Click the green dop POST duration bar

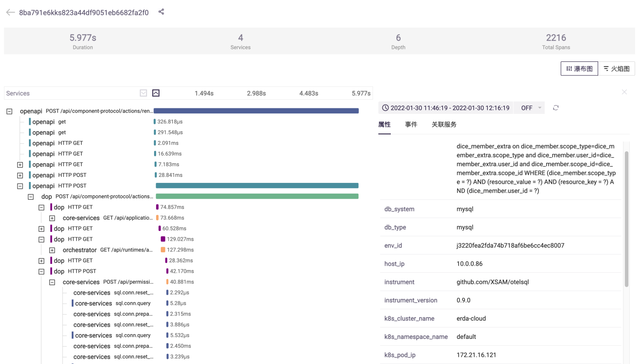click(257, 196)
